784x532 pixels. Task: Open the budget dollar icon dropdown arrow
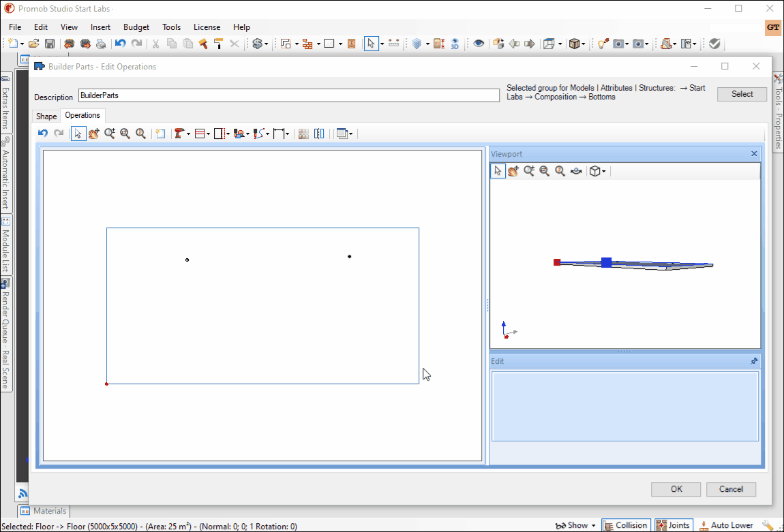pyautogui.click(x=267, y=44)
